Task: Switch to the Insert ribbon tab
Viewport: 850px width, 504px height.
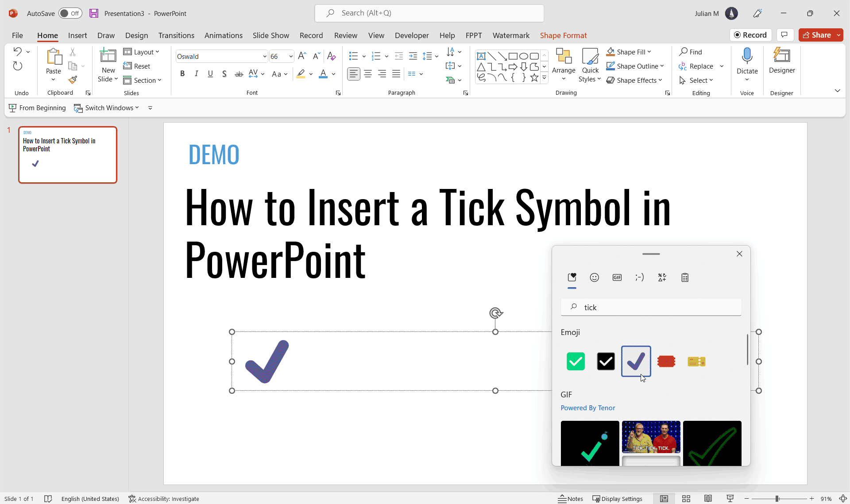Action: click(77, 35)
